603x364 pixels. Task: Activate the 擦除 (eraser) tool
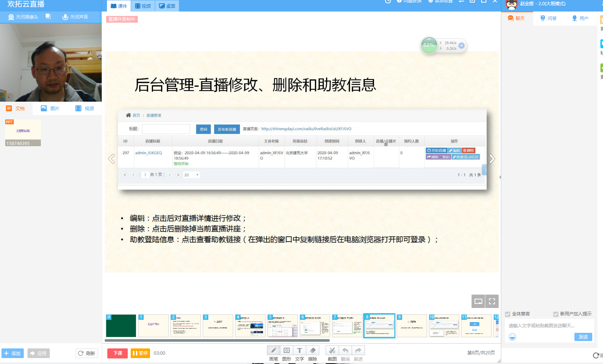(312, 350)
